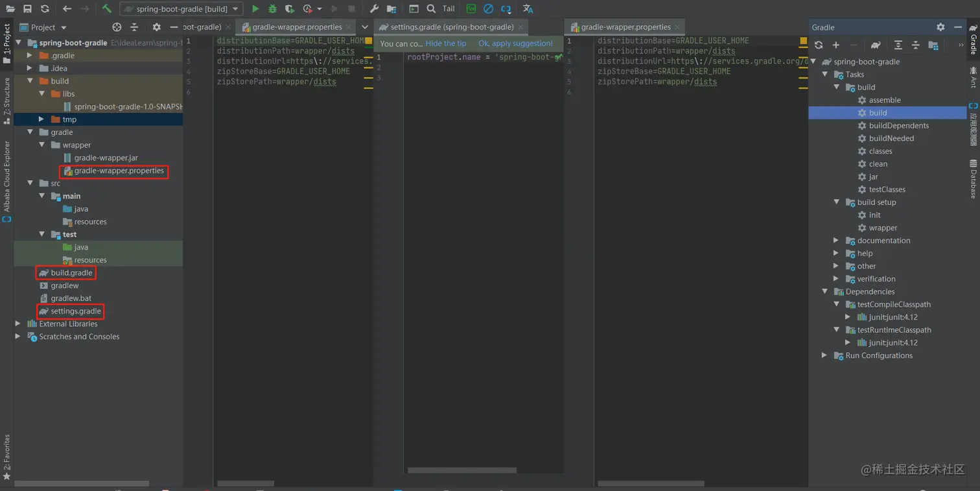Expand Scratches and Consoles node
The width and height of the screenshot is (980, 491).
pyautogui.click(x=18, y=337)
